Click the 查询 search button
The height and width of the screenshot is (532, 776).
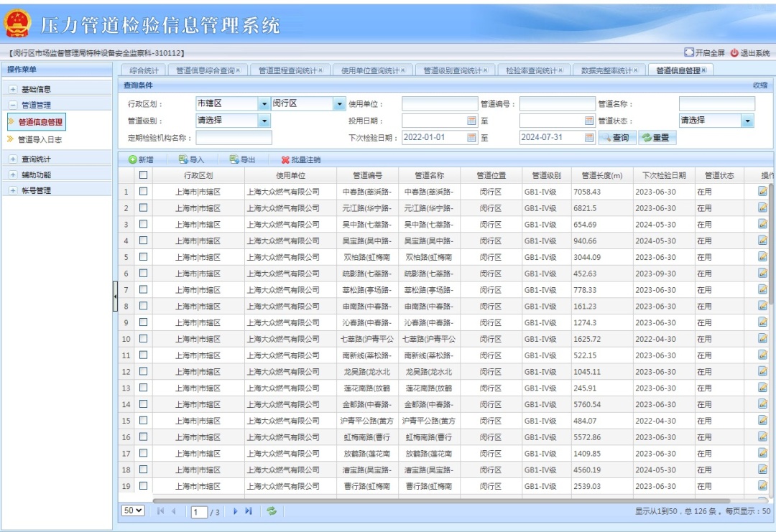616,137
